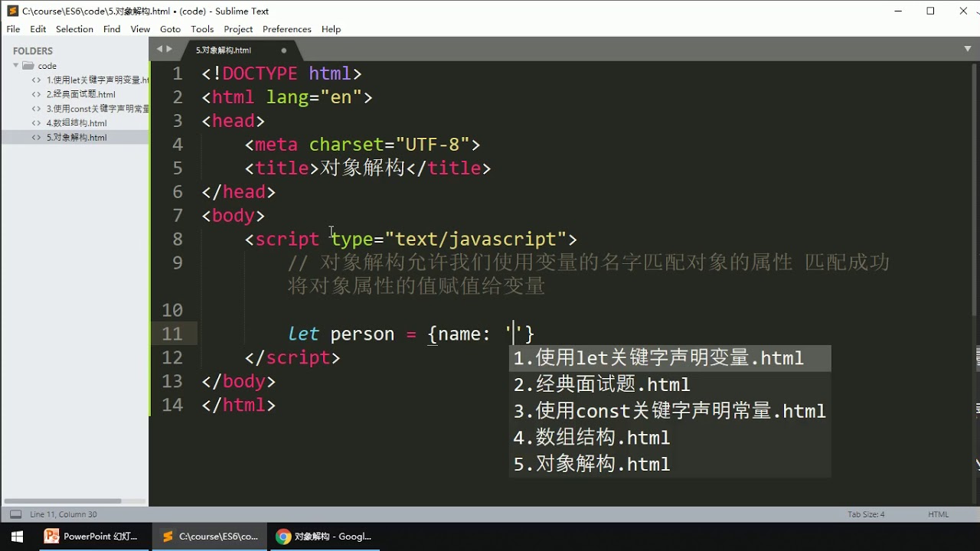Open the Tools menu
980x551 pixels.
202,29
